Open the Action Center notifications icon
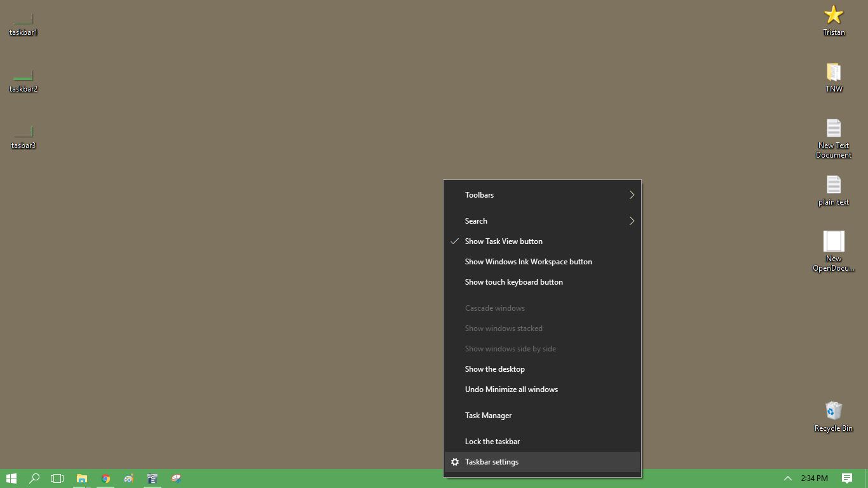Image resolution: width=868 pixels, height=488 pixels. 846,478
